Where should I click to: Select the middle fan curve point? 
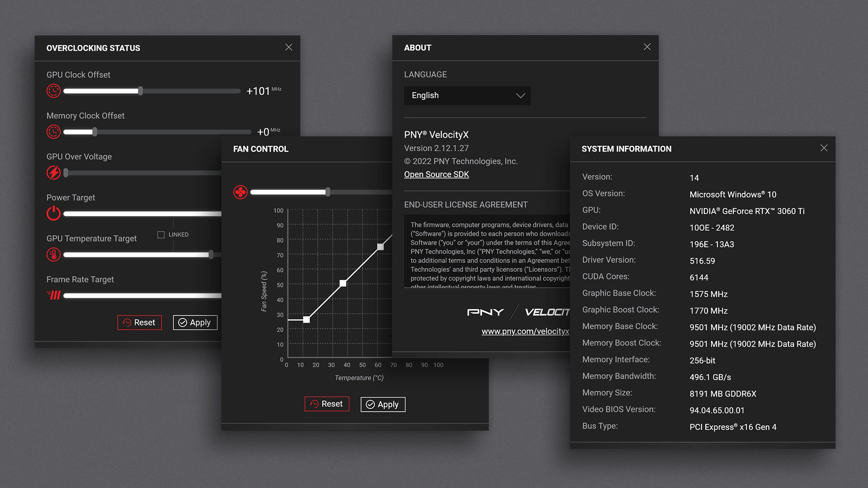point(343,283)
